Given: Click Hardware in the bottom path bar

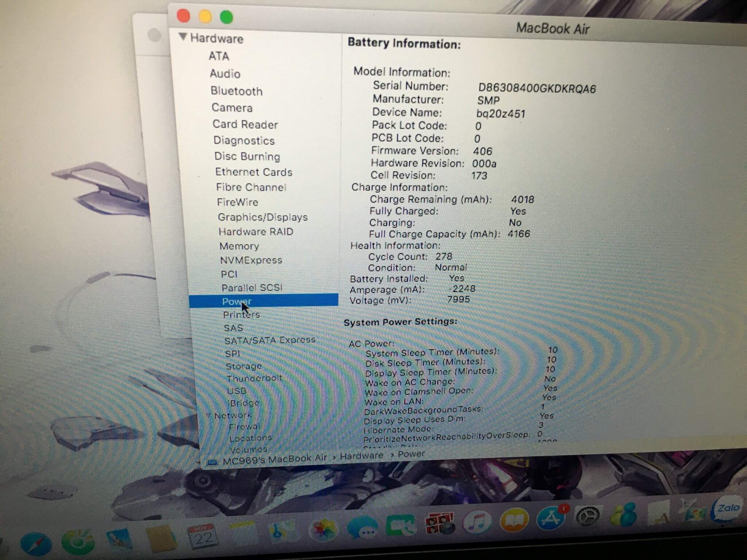Looking at the screenshot, I should [361, 456].
